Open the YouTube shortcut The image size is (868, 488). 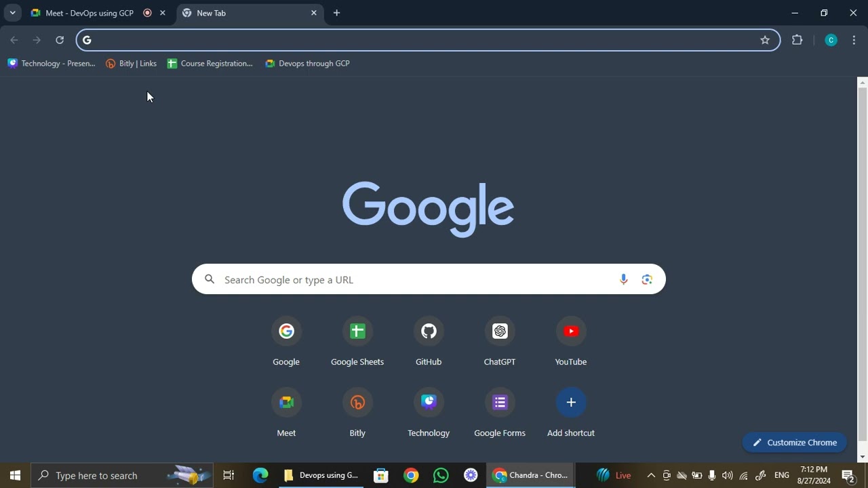[571, 341]
